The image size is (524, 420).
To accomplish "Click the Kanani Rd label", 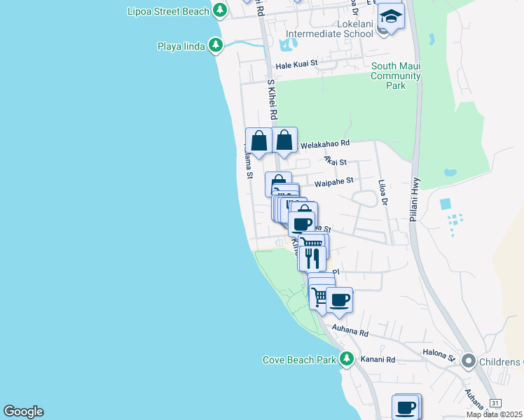I will [x=378, y=359].
